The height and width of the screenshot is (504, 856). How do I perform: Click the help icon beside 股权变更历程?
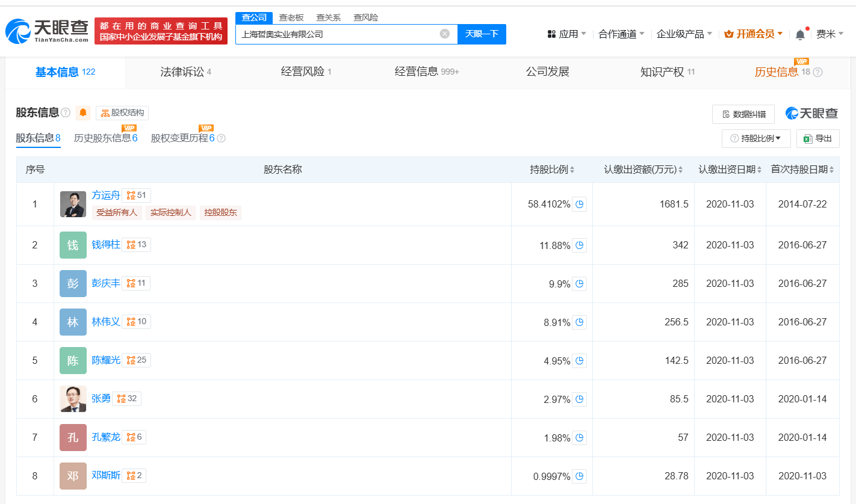pyautogui.click(x=221, y=138)
